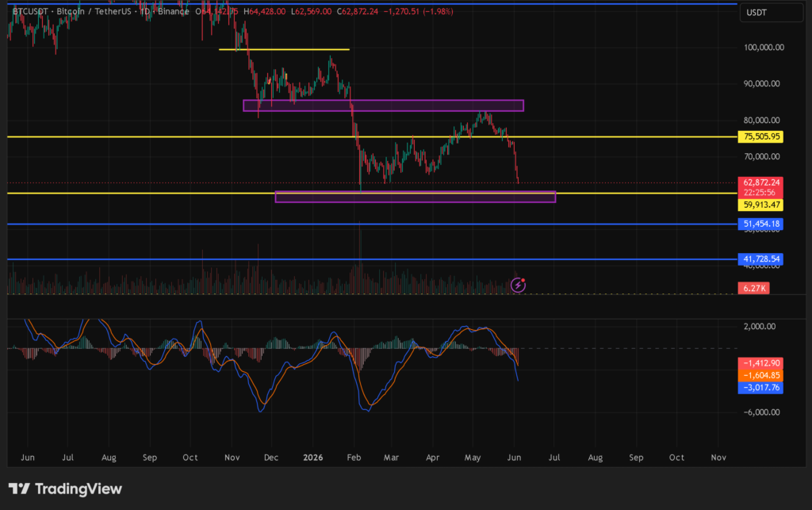This screenshot has height=510, width=812.
Task: Click the -6,000.00 MACD scale label
Action: (761, 412)
